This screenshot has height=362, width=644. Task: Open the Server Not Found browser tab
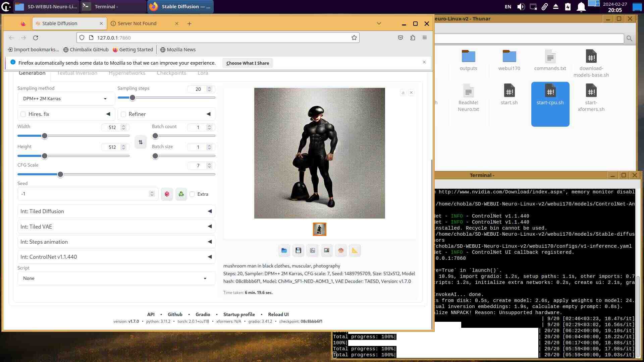point(137,23)
